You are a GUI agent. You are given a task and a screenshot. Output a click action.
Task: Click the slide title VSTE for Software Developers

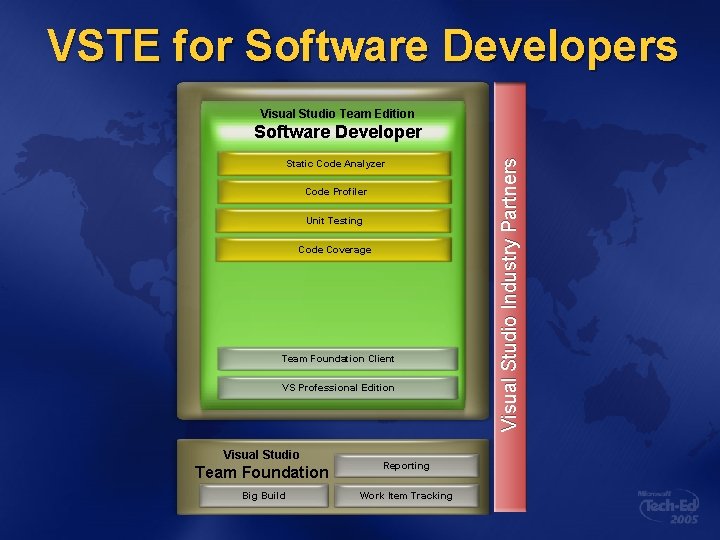362,45
